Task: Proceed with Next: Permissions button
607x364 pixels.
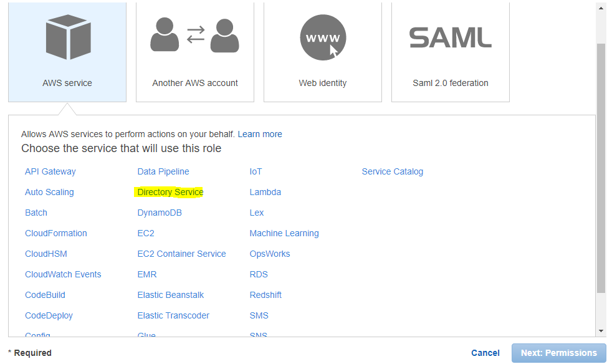Action: point(559,353)
